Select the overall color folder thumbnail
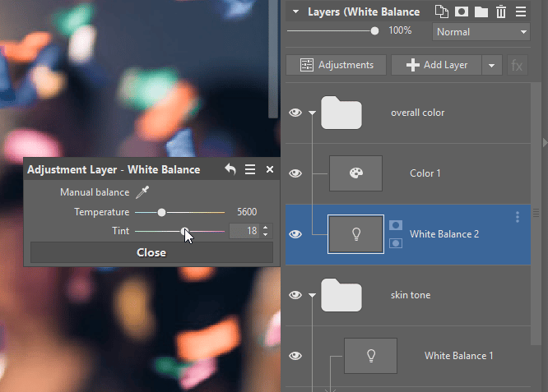The width and height of the screenshot is (548, 392). click(x=341, y=113)
